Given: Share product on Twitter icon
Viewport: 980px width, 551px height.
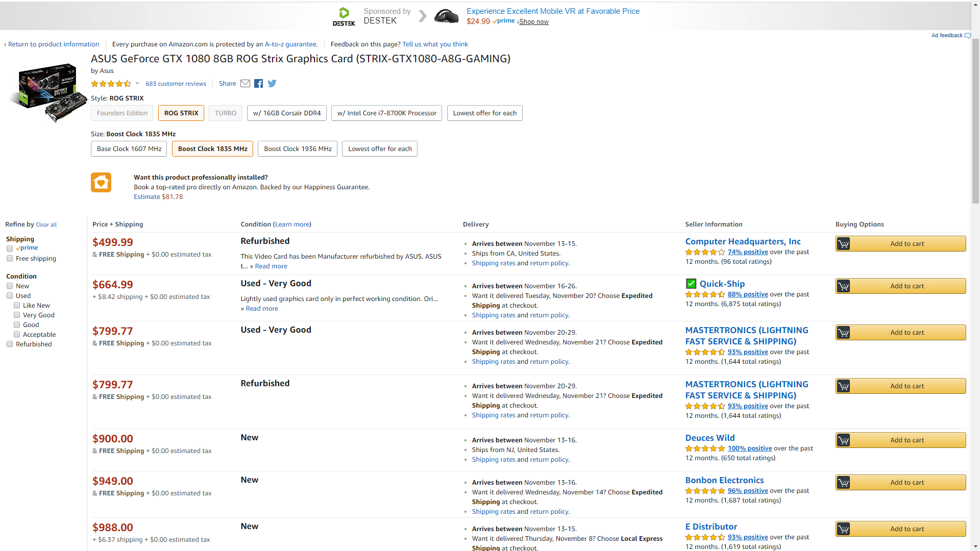Looking at the screenshot, I should click(272, 84).
